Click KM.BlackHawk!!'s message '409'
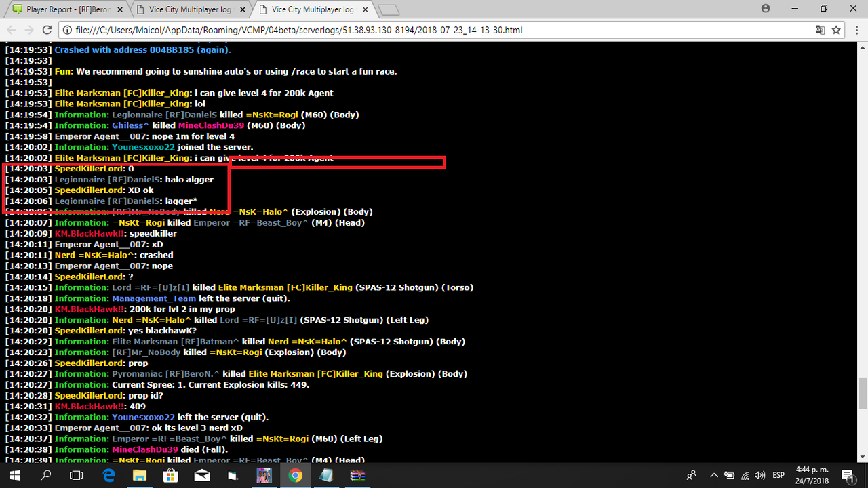Viewport: 868px width, 488px height. (137, 407)
